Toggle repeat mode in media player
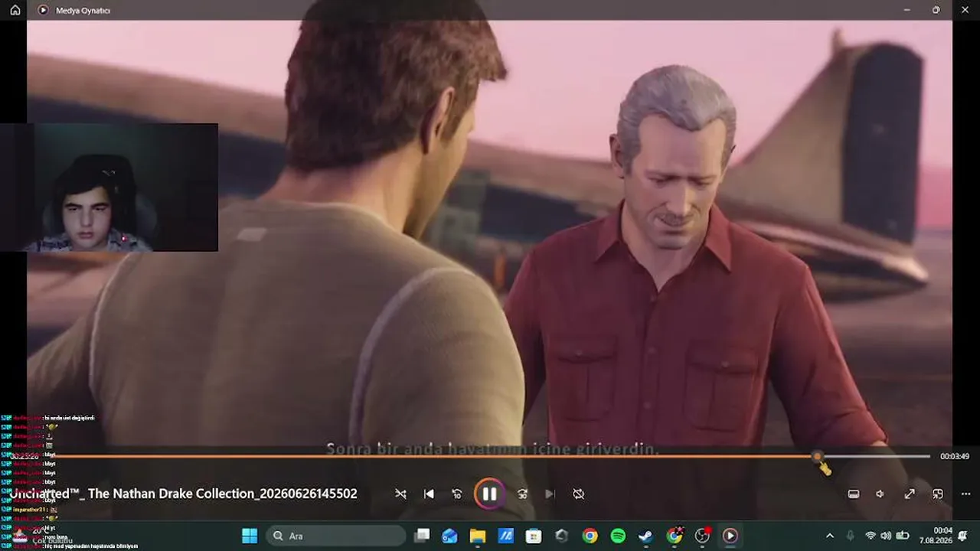 pyautogui.click(x=579, y=494)
